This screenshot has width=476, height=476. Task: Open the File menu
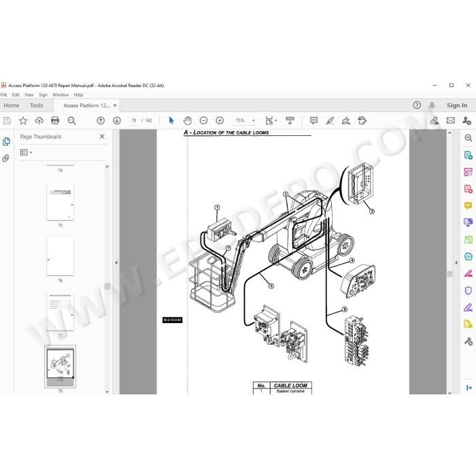pyautogui.click(x=3, y=95)
